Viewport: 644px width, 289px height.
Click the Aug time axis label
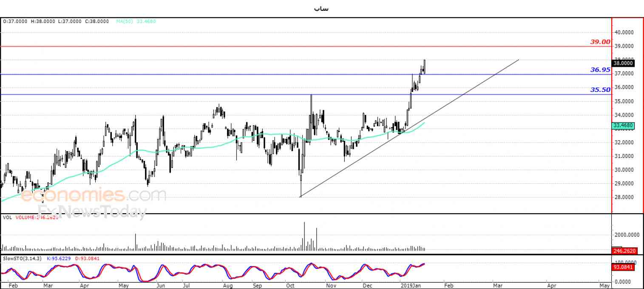pos(228,286)
